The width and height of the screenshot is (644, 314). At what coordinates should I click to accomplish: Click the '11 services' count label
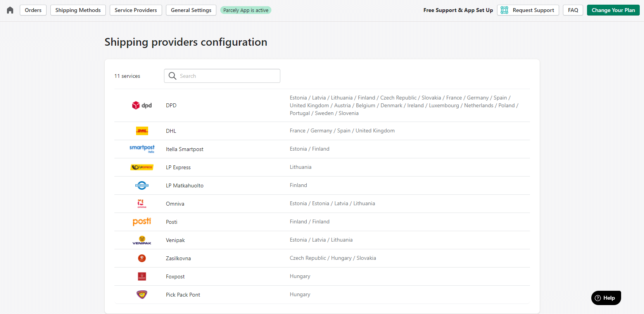click(127, 76)
